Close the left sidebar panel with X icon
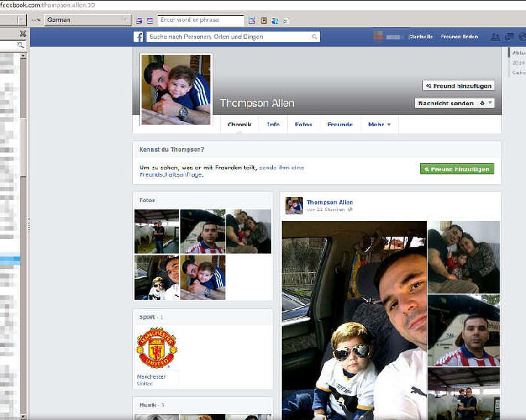The width and height of the screenshot is (526, 420). [23, 33]
